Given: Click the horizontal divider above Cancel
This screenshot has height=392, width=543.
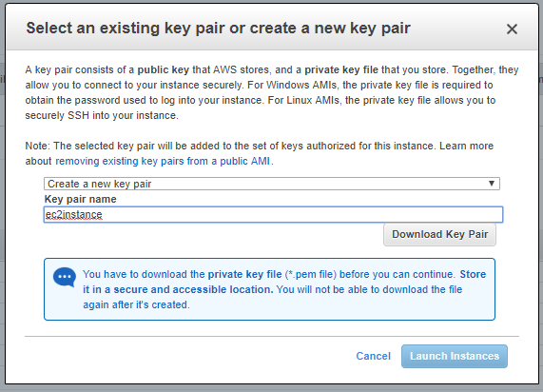Looking at the screenshot, I should 272,336.
